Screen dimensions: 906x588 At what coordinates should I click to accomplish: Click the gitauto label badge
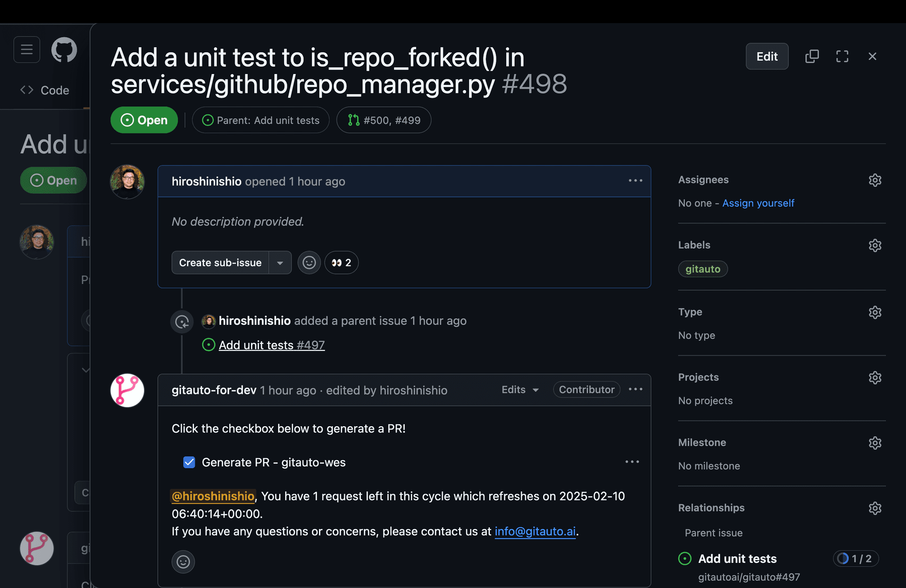tap(703, 269)
